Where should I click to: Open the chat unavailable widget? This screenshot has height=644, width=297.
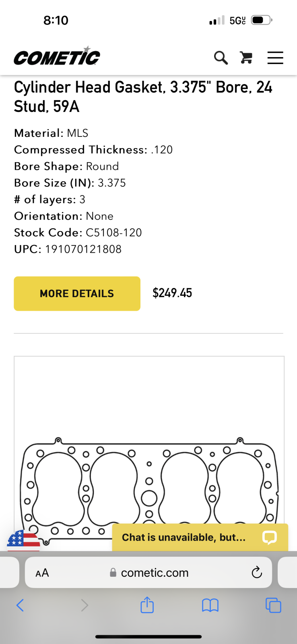(x=200, y=537)
